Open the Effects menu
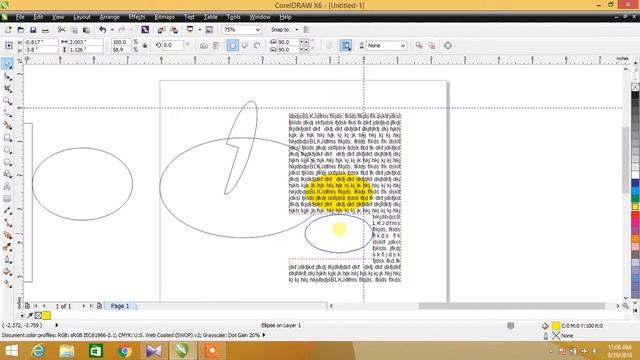Viewport: 640px width, 360px height. pyautogui.click(x=137, y=17)
